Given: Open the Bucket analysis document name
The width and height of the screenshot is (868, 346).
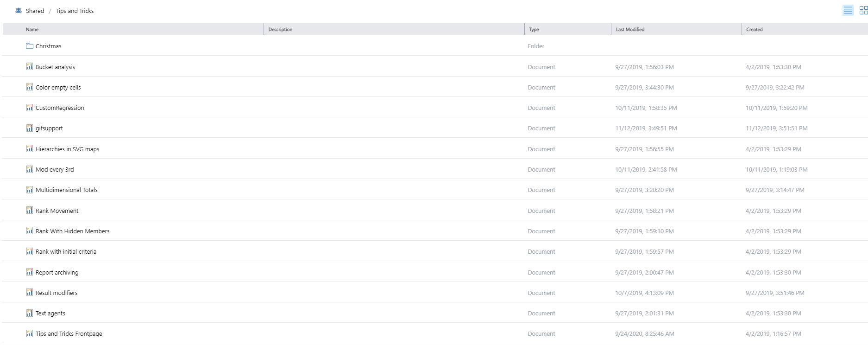Looking at the screenshot, I should (x=55, y=67).
